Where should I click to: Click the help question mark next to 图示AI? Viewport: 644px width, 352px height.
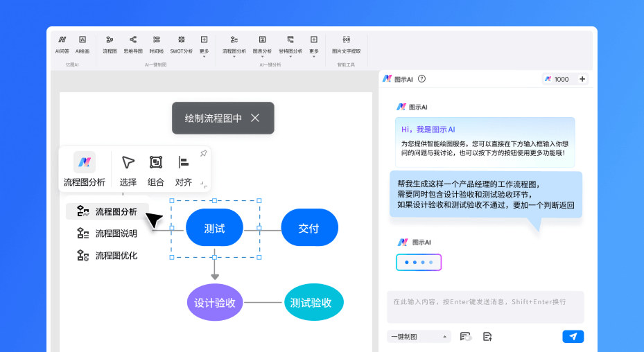(421, 79)
